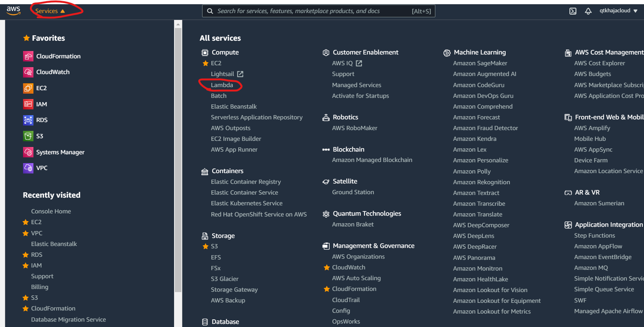This screenshot has height=327, width=644.
Task: Toggle the star beside VPC in Recently visited
Action: (x=26, y=233)
